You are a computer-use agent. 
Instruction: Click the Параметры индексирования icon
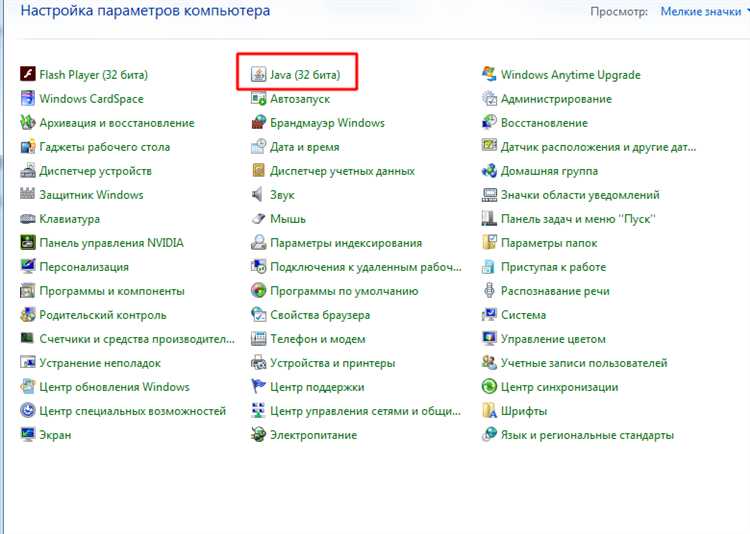click(258, 243)
